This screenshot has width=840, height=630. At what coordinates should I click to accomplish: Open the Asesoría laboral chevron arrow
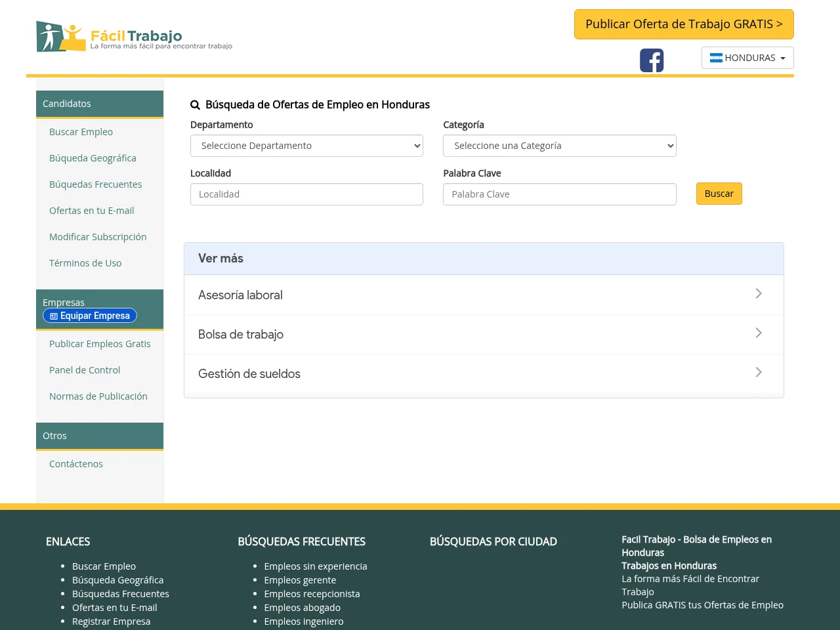[x=759, y=293]
